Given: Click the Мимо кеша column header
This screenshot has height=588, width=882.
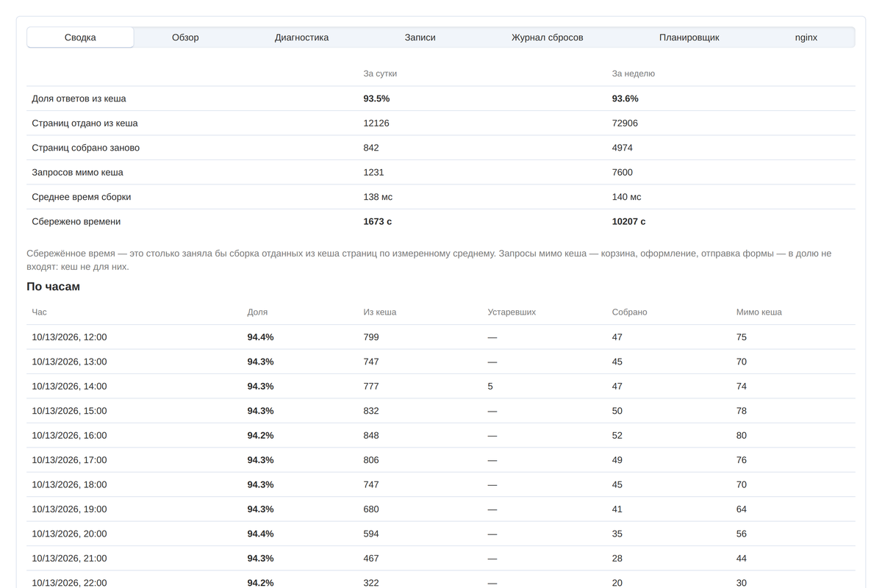Looking at the screenshot, I should (759, 312).
